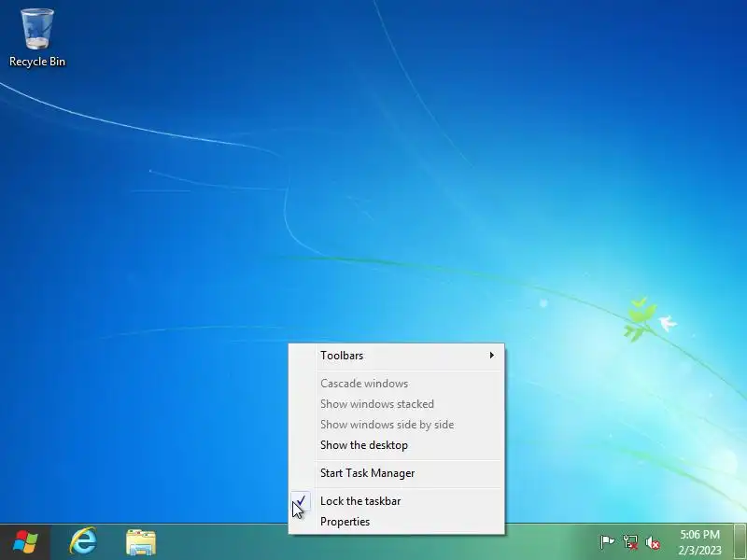The height and width of the screenshot is (560, 747).
Task: Open the Windows Start menu orb
Action: coord(25,542)
